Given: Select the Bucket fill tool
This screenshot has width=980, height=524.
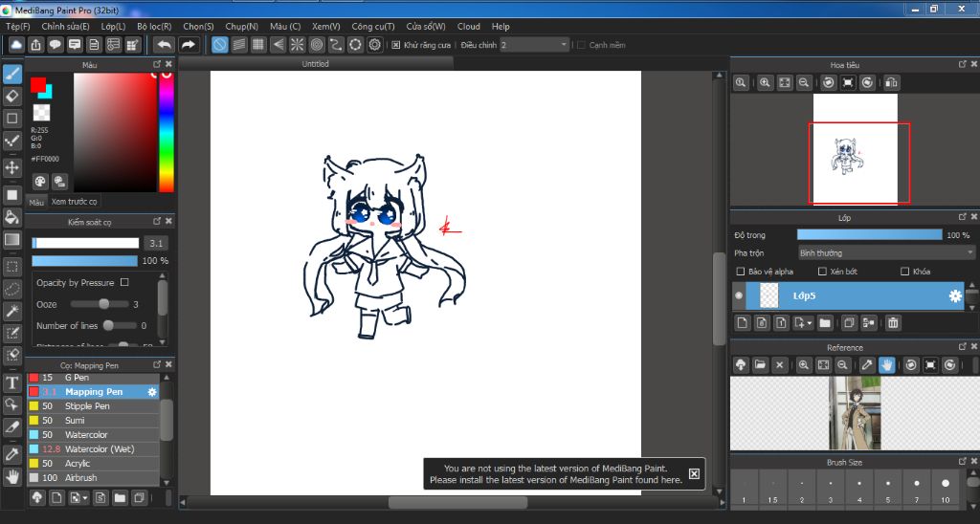Looking at the screenshot, I should coord(11,217).
